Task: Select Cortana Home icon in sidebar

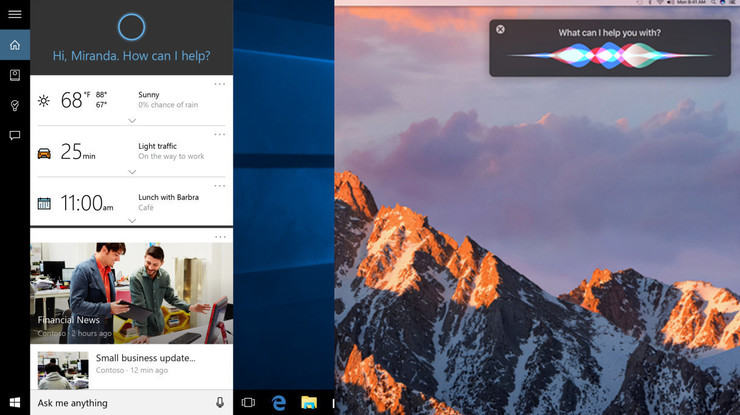Action: point(15,45)
